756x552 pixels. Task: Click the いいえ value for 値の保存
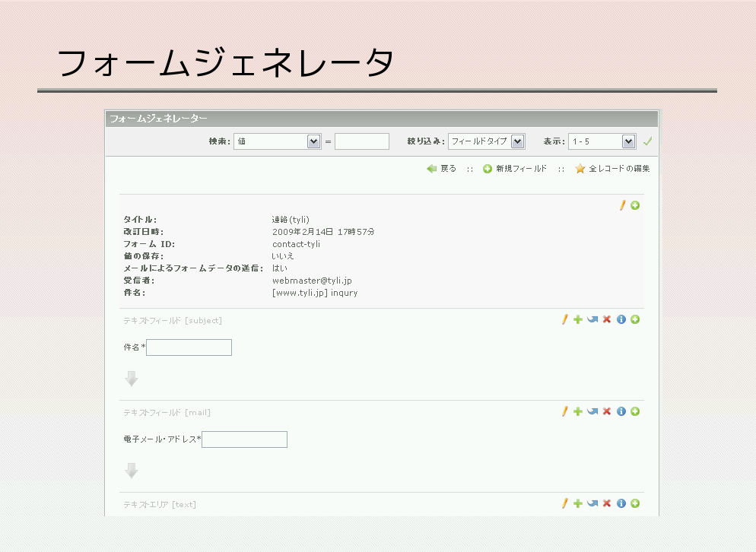pos(282,256)
